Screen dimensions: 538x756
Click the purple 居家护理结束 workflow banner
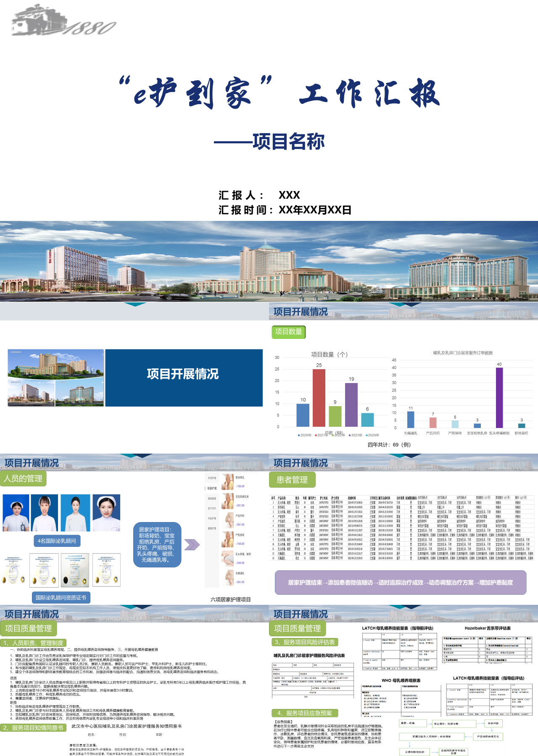(401, 583)
